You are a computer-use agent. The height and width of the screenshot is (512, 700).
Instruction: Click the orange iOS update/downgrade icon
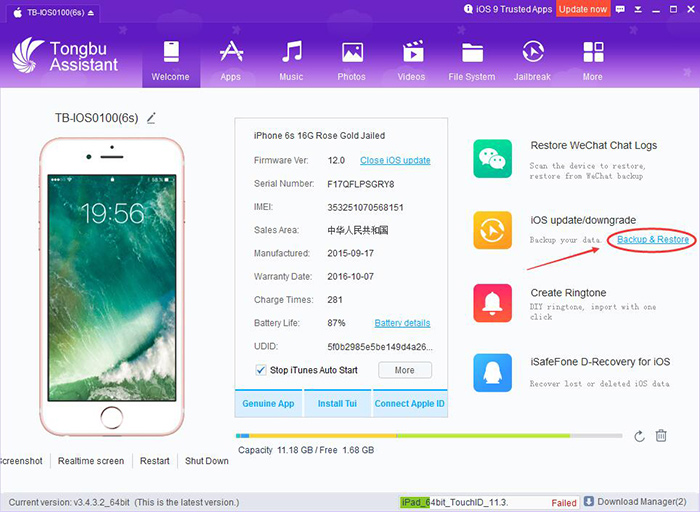(492, 230)
